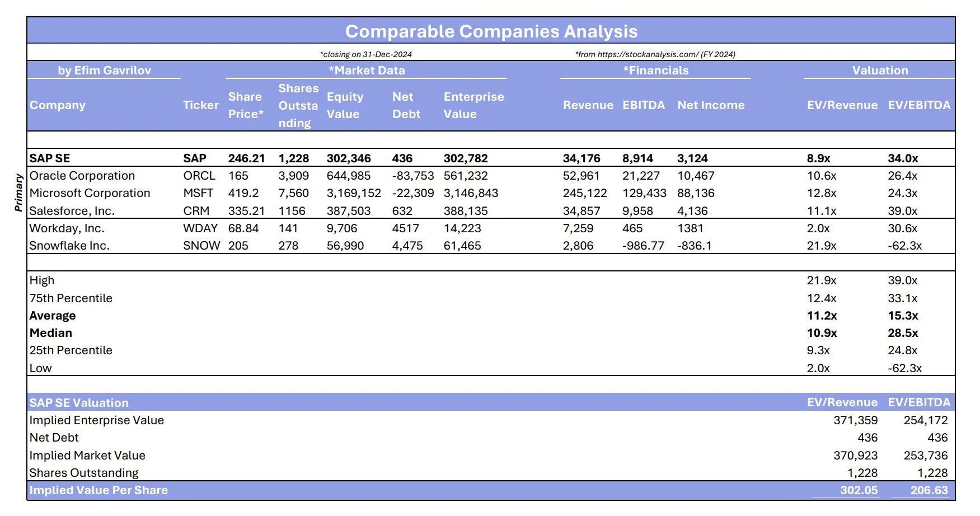The width and height of the screenshot is (980, 516).
Task: Click the stockanalysis.com source note
Action: (655, 54)
